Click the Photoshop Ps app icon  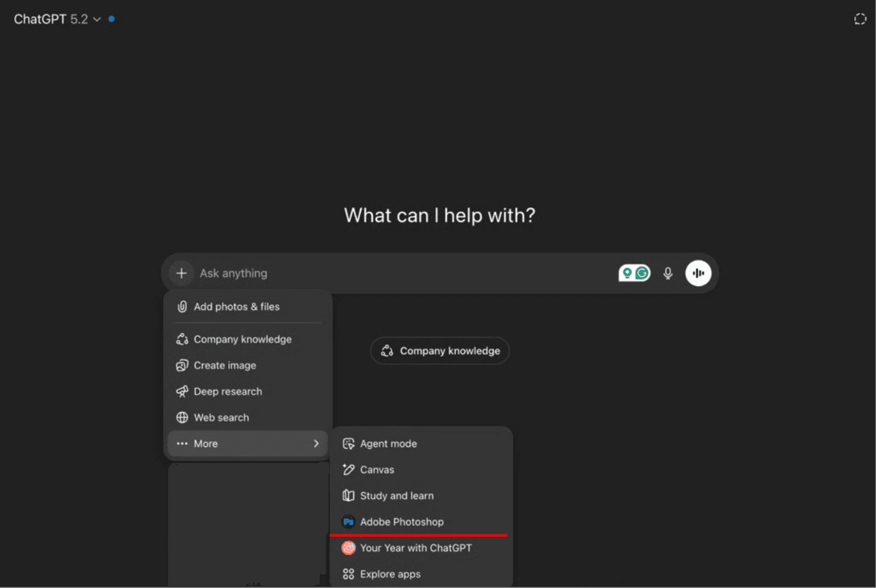[348, 522]
